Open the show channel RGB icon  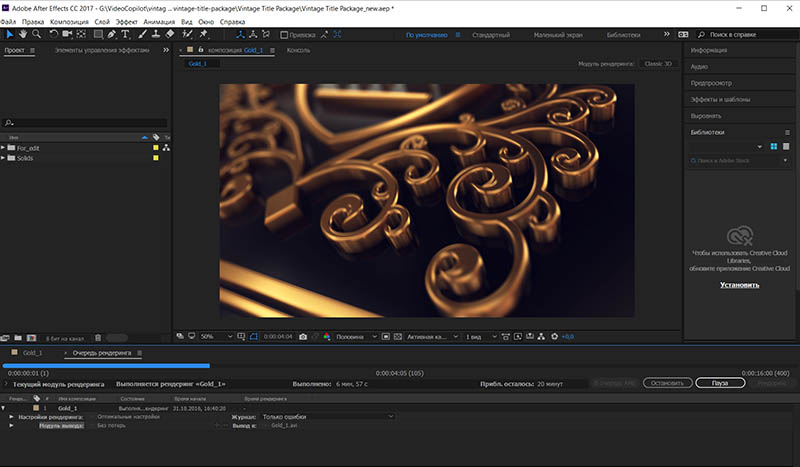pyautogui.click(x=327, y=337)
